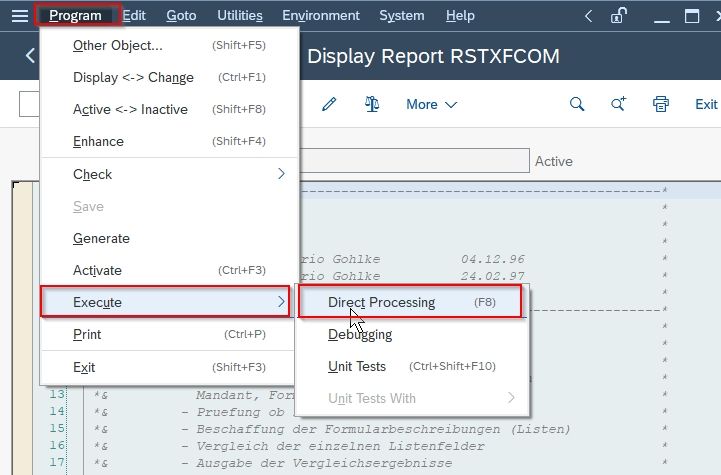Select Display <-> Change menu entry

point(168,77)
